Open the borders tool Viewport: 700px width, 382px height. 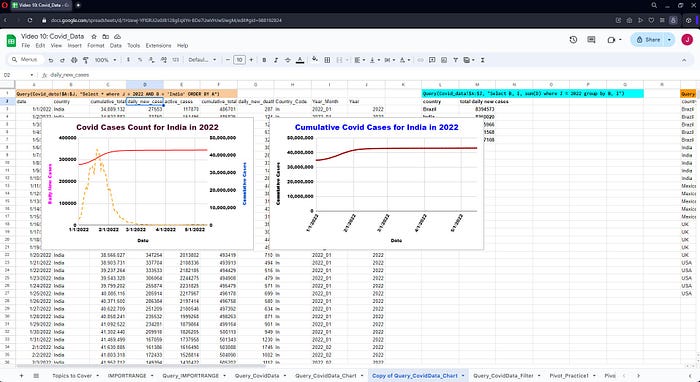point(327,60)
